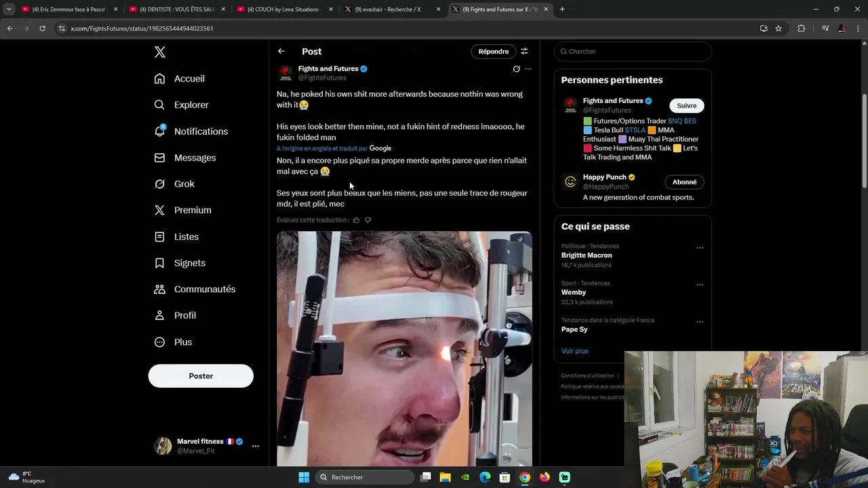
Task: Click the Chercher search field
Action: click(x=633, y=52)
